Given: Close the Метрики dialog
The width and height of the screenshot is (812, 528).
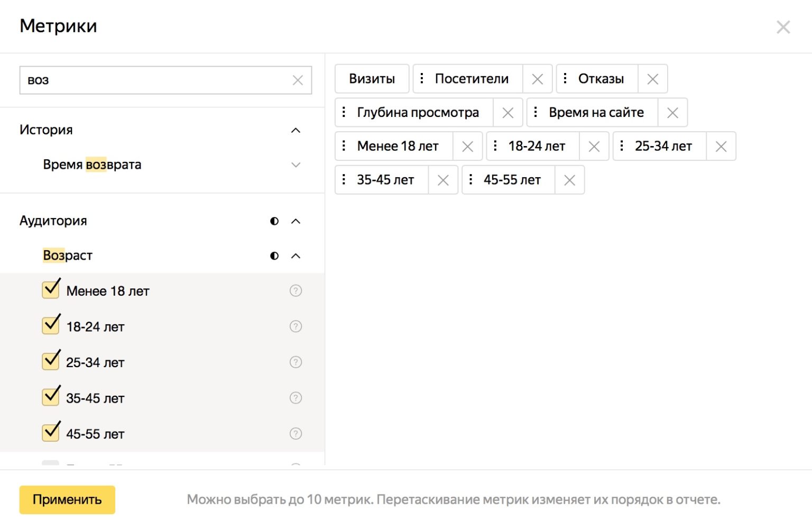Looking at the screenshot, I should [x=783, y=27].
